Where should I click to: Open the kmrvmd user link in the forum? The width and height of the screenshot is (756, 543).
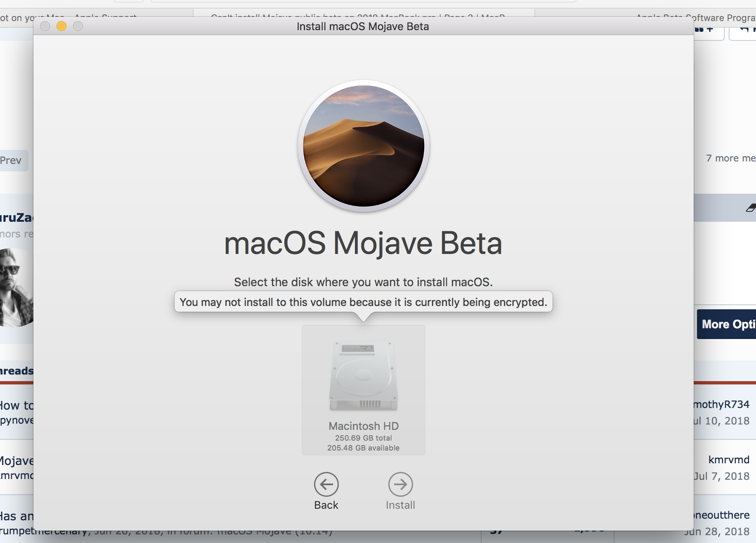(729, 460)
